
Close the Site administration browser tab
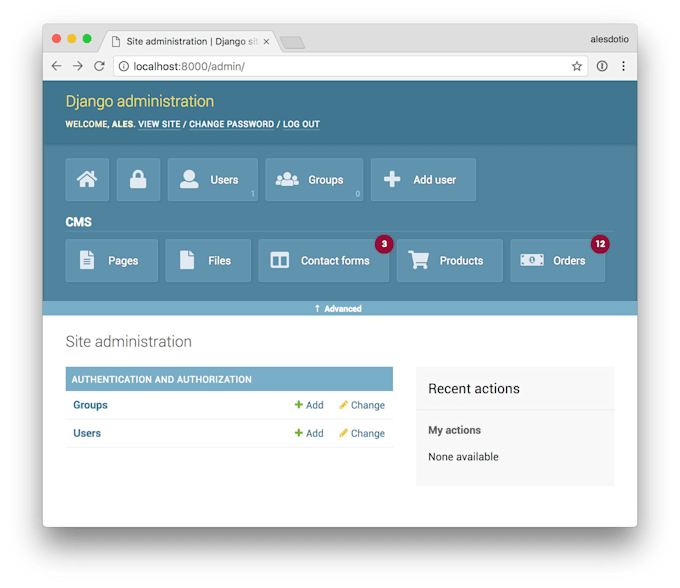[266, 41]
